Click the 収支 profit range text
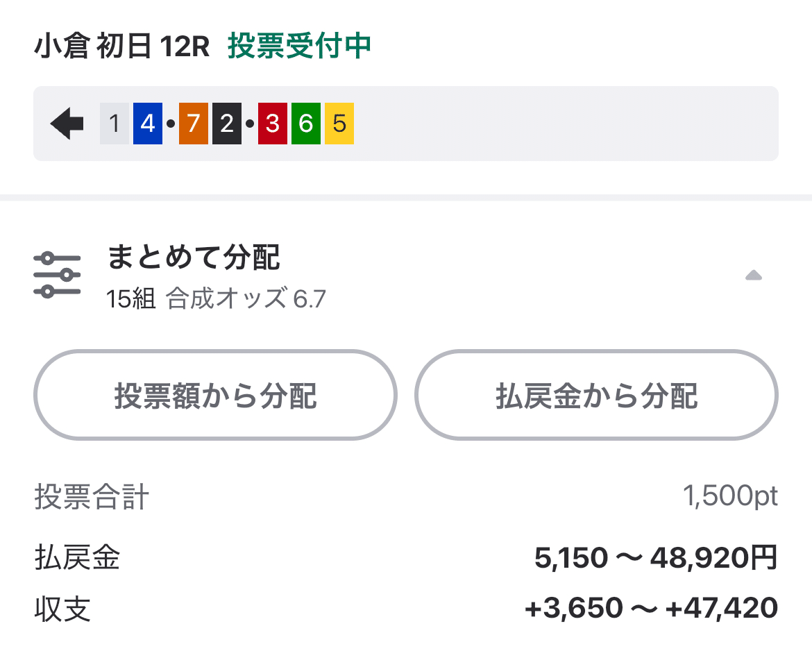 648,607
